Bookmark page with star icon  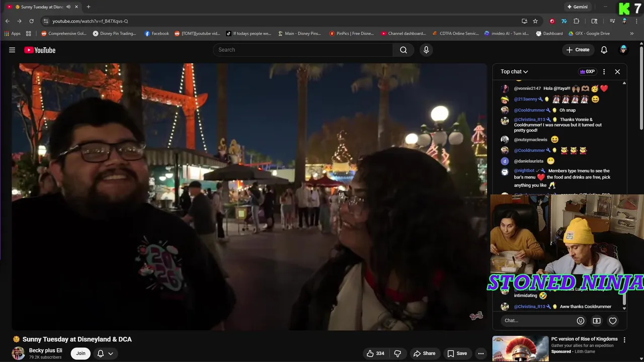(x=535, y=21)
